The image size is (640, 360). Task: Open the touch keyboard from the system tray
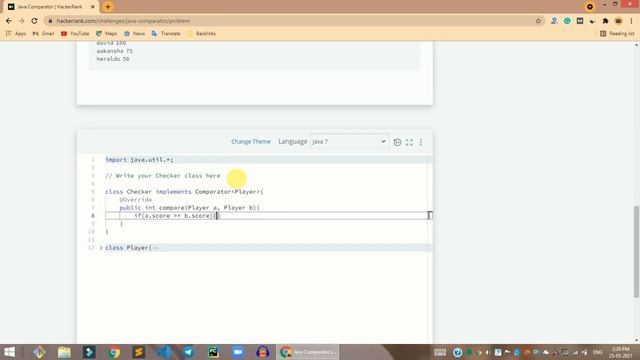pyautogui.click(x=440, y=352)
